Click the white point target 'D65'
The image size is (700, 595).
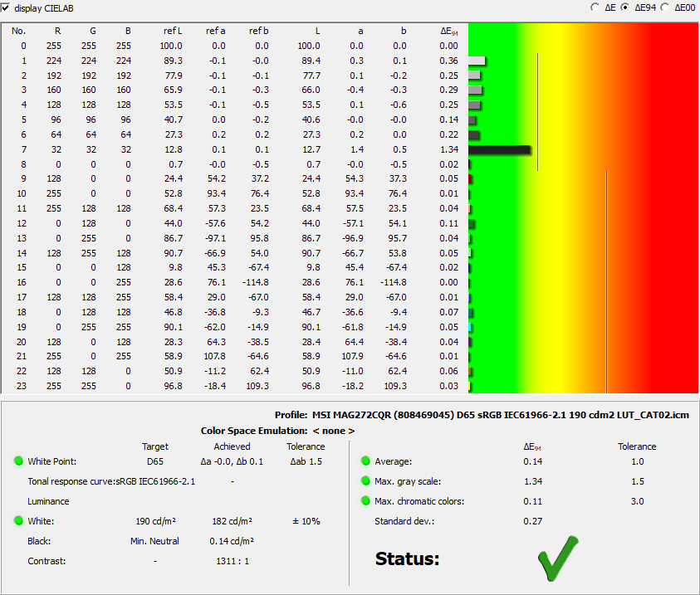(x=155, y=461)
